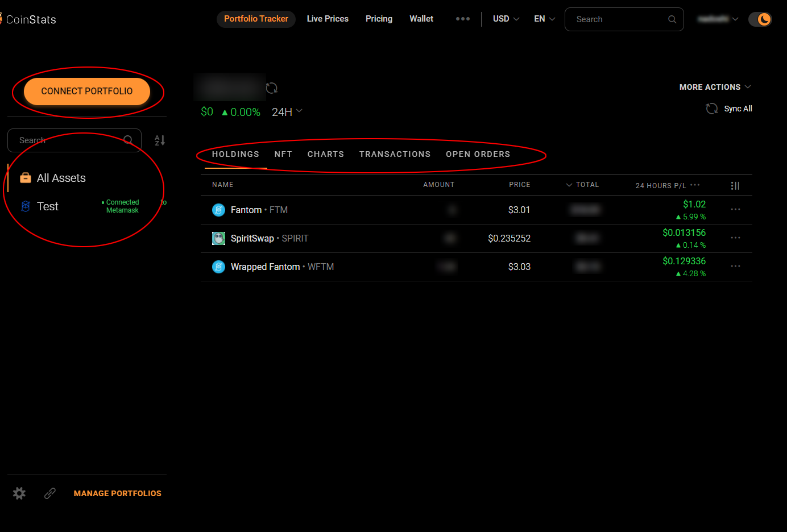Click the $3.01 price cell
This screenshot has height=532, width=787.
(519, 210)
